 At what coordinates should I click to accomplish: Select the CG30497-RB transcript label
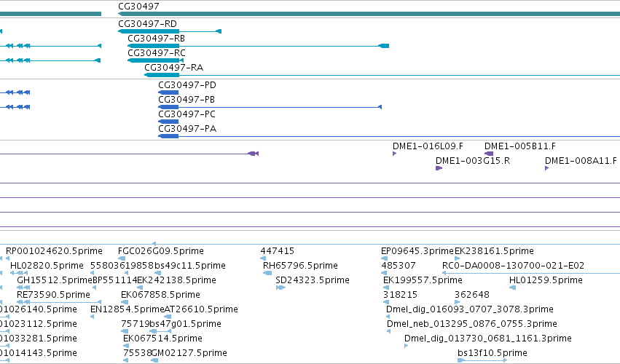pyautogui.click(x=156, y=39)
